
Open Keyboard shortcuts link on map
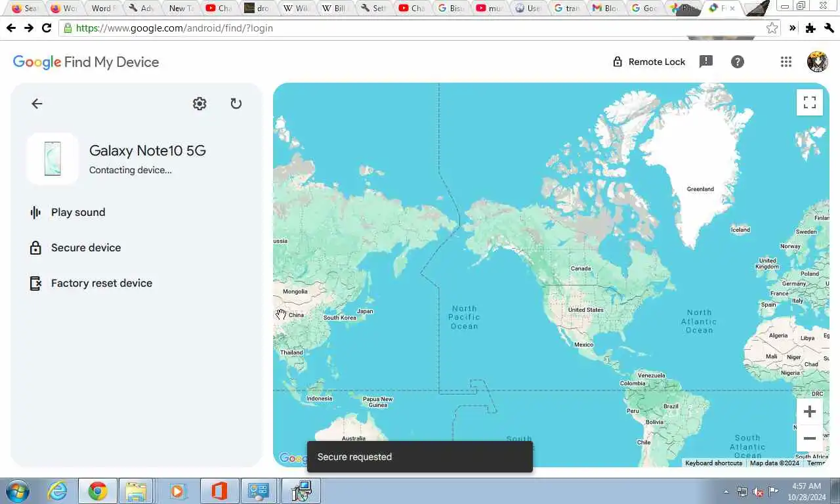point(713,463)
